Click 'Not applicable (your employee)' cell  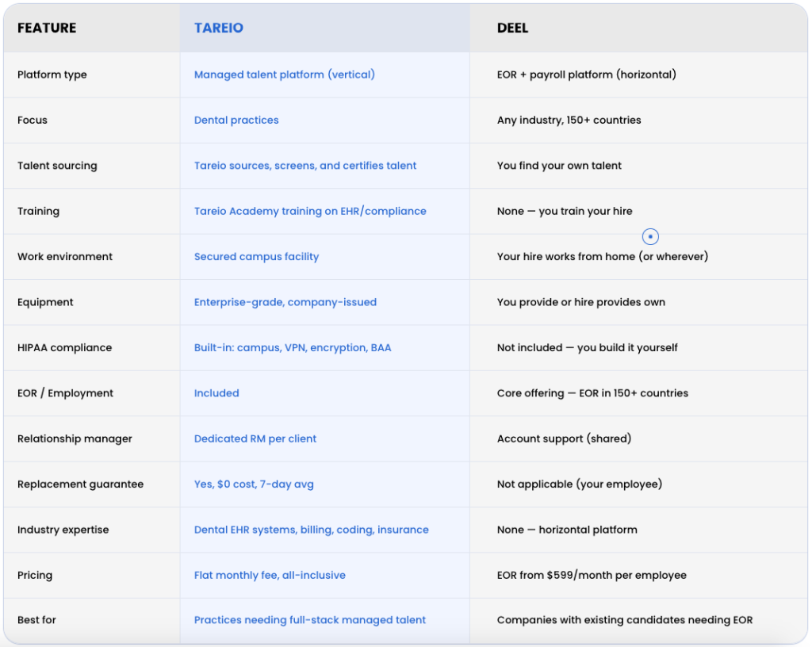point(580,484)
